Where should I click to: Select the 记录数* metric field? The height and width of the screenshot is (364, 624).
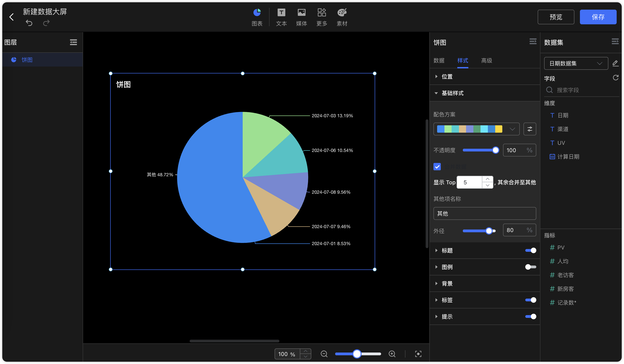(563, 302)
